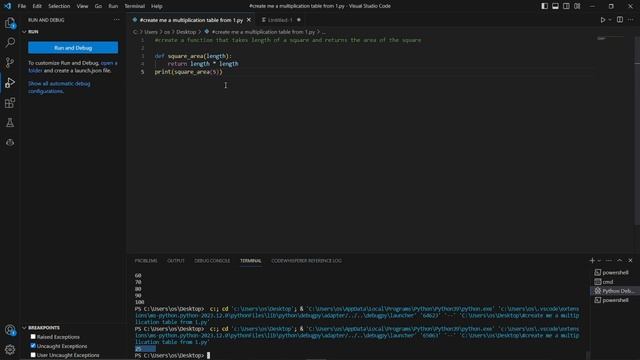
Task: Close the multiplication table .py tab
Action: (249, 20)
